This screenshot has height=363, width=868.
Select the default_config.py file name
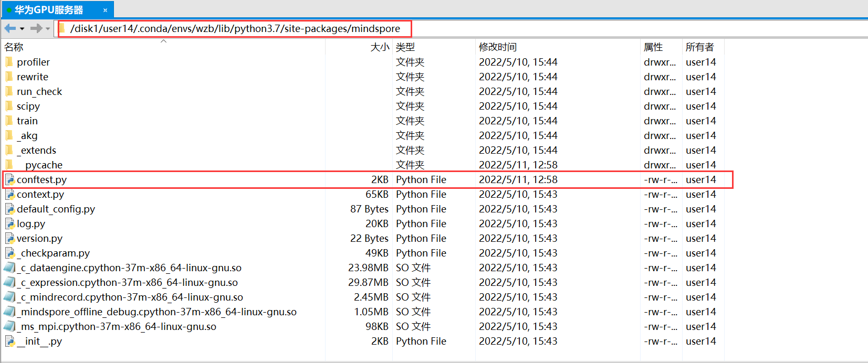[56, 209]
